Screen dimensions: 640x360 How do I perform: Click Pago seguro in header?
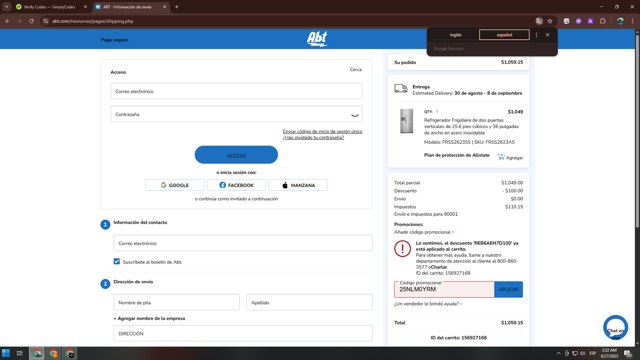coord(114,40)
